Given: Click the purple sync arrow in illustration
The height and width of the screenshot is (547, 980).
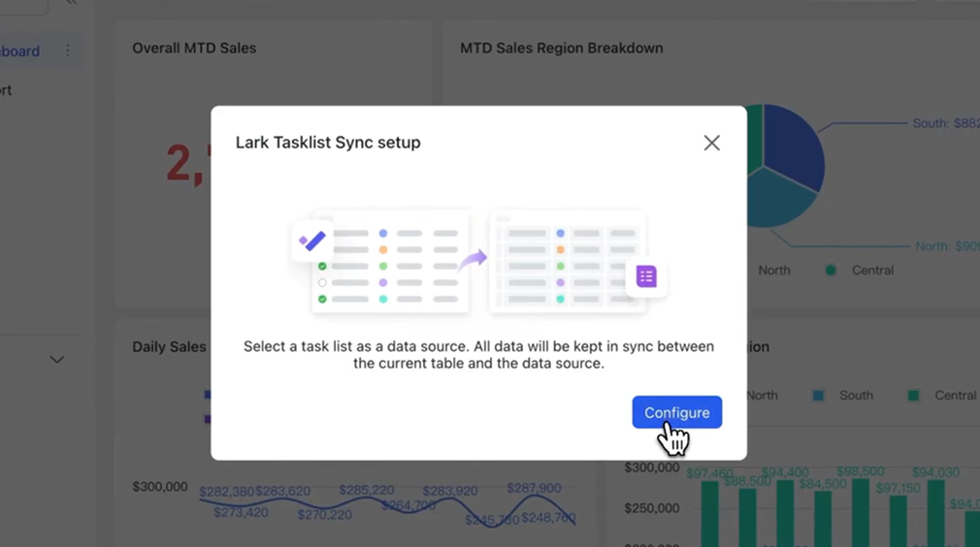Looking at the screenshot, I should coord(473,259).
